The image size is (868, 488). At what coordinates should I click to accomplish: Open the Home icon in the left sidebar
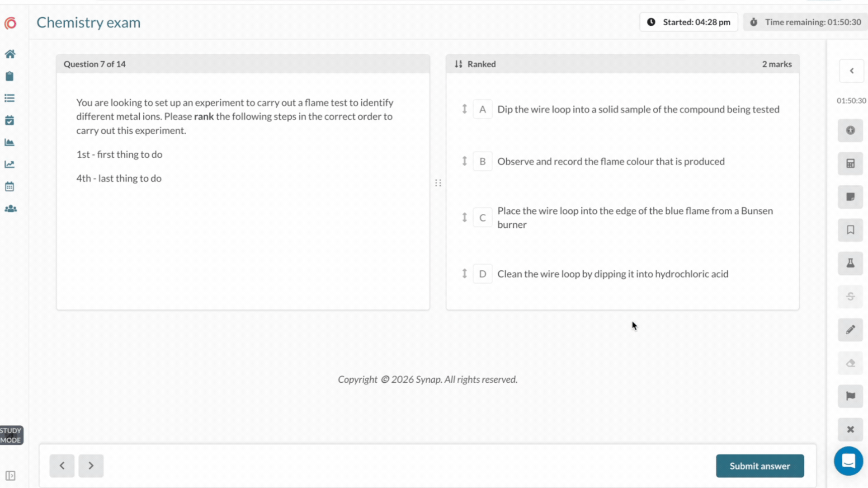(x=10, y=54)
